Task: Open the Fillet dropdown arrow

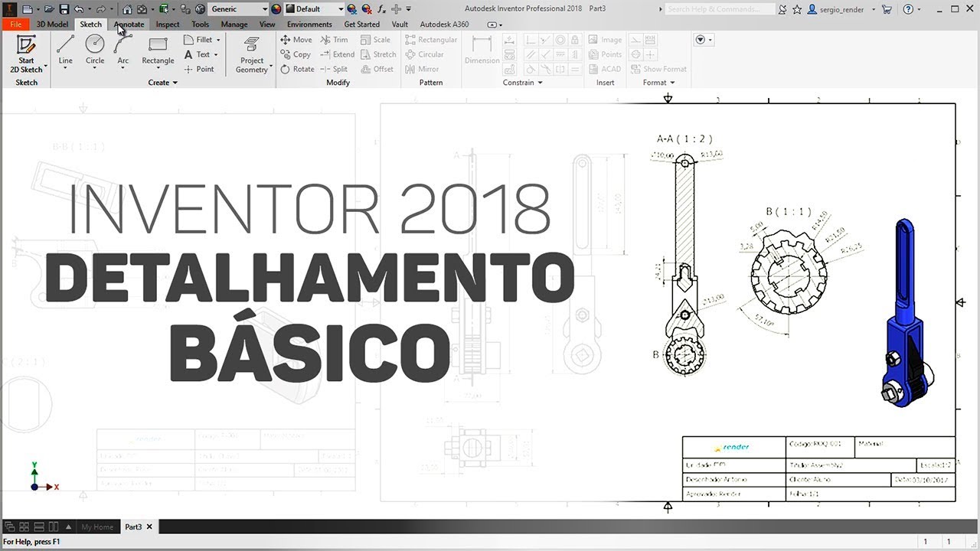Action: tap(218, 40)
